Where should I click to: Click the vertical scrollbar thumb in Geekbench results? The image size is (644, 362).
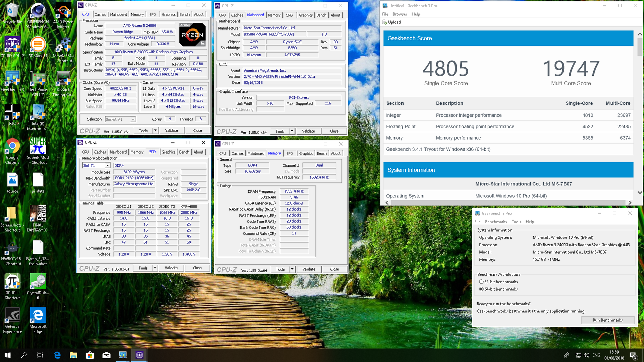click(640, 47)
